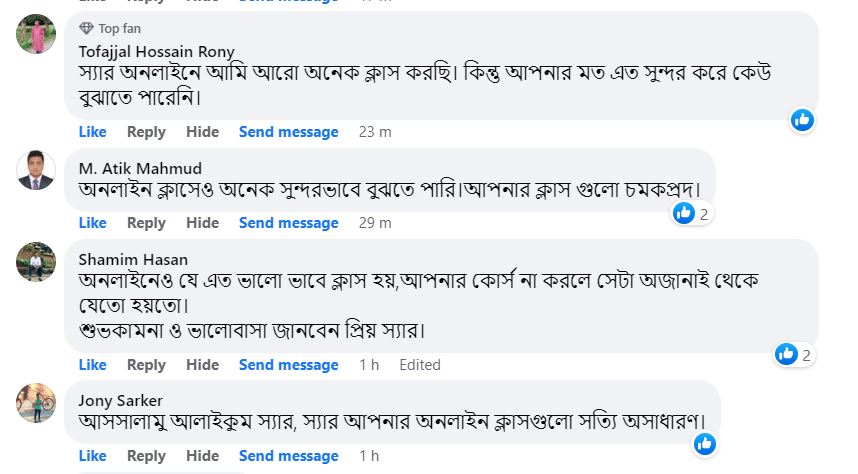Image resolution: width=858 pixels, height=474 pixels.
Task: Like M. Atik Mahmud's comment
Action: click(x=92, y=223)
